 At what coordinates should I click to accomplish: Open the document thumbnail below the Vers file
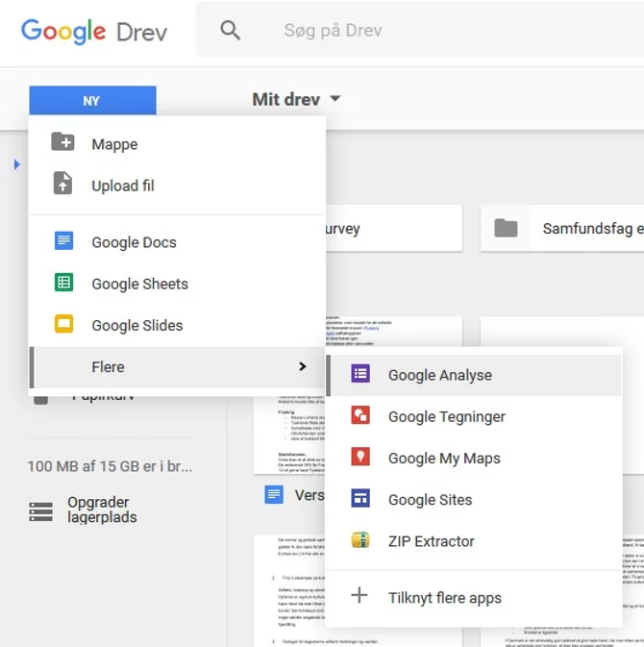pyautogui.click(x=288, y=591)
